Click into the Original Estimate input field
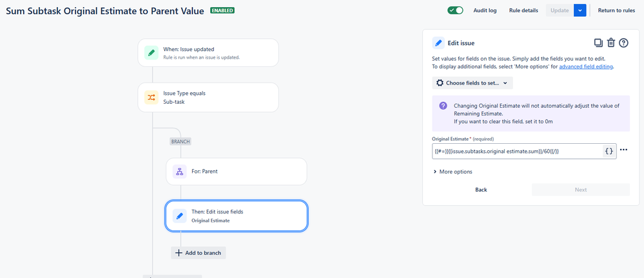 [516, 151]
